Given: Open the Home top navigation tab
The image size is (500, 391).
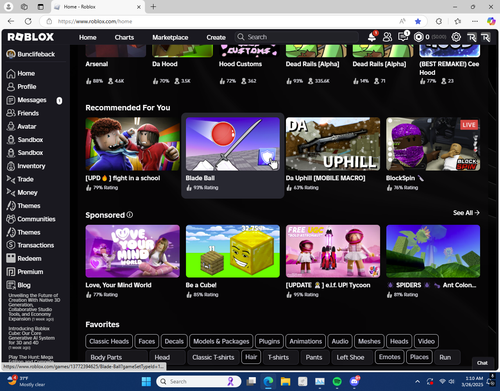Looking at the screenshot, I should click(88, 37).
